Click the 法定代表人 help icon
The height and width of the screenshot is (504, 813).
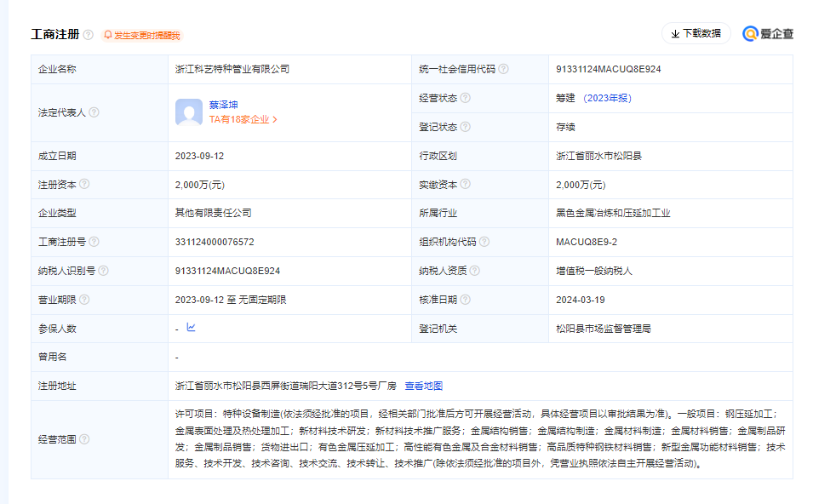coord(94,112)
